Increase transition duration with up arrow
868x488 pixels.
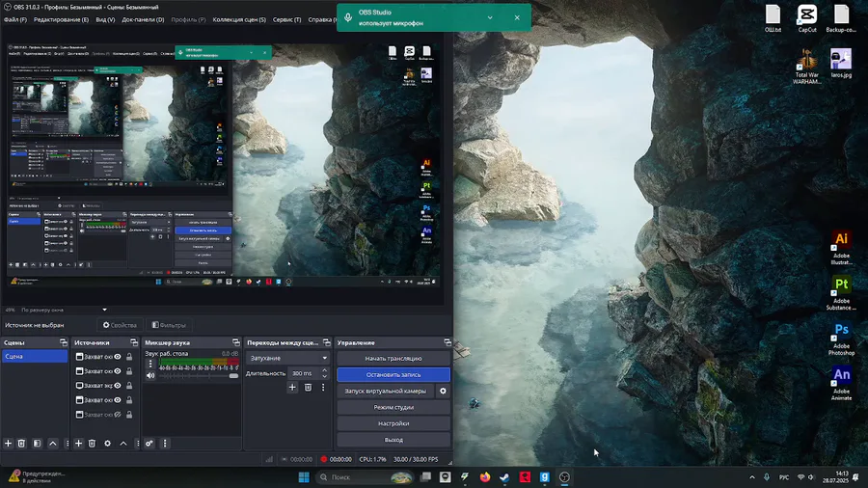point(325,370)
